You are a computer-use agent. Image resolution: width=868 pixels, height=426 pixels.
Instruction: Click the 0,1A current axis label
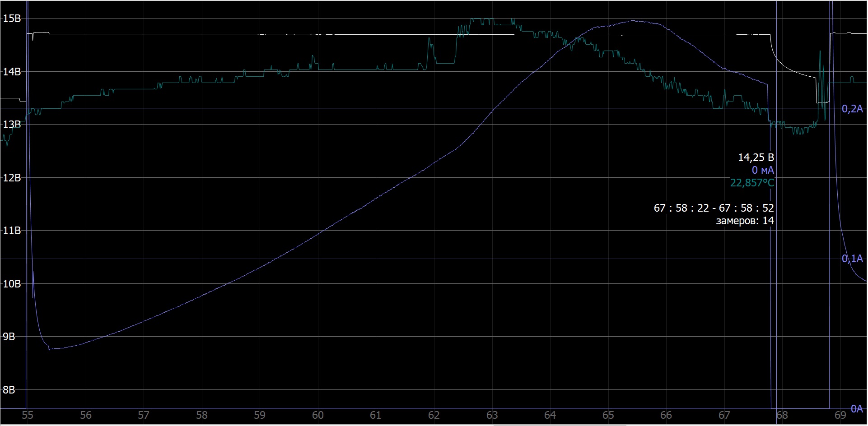pyautogui.click(x=852, y=259)
